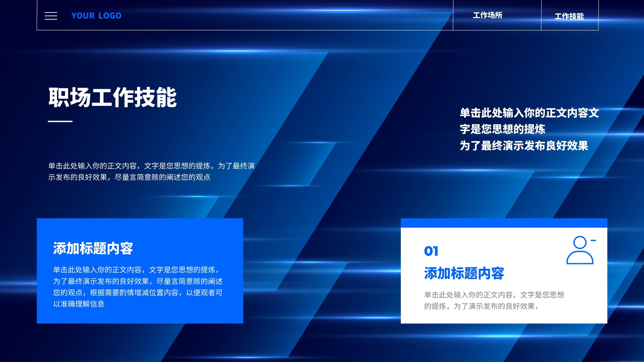Click the blue card title 添加标题内容
Screen dimensions: 644x362
(x=93, y=248)
